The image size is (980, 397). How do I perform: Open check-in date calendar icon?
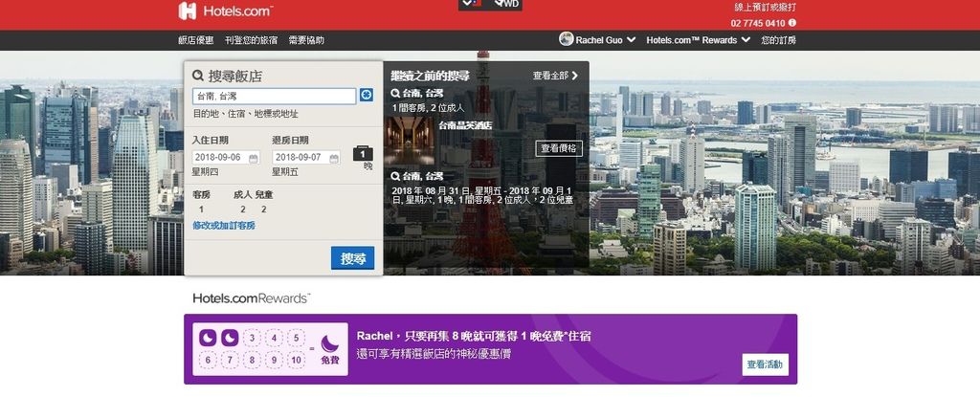point(253,158)
